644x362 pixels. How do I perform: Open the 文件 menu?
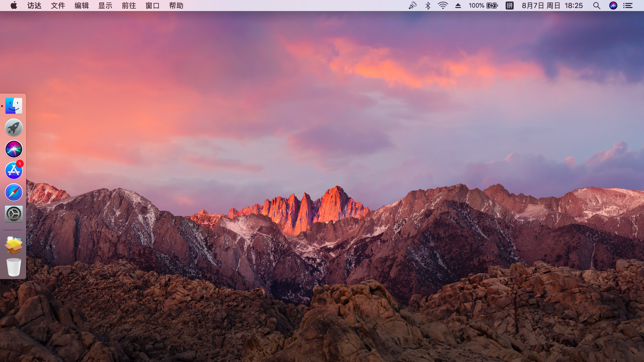coord(58,6)
